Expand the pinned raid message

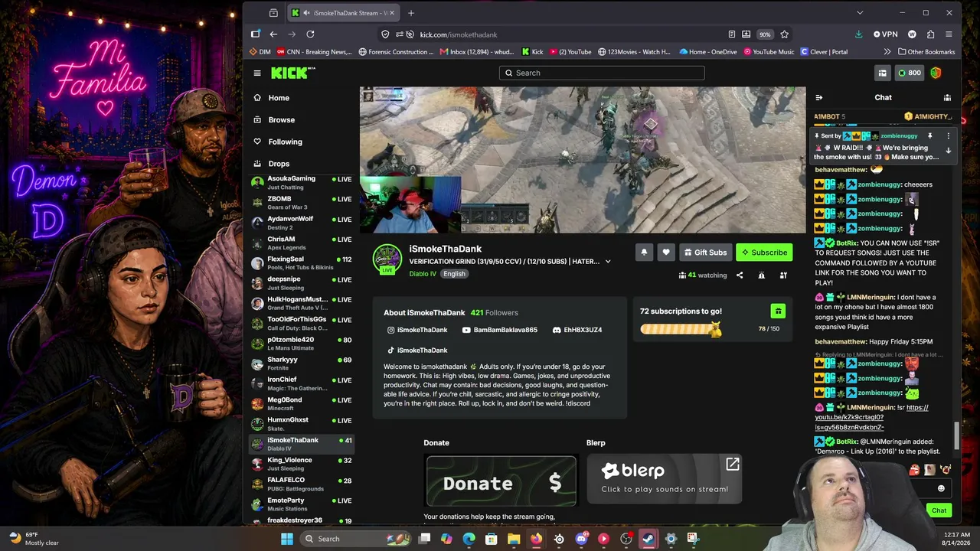(948, 151)
